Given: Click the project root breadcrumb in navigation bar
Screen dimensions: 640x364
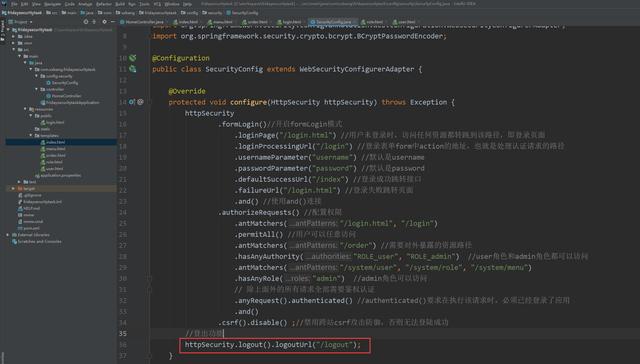Looking at the screenshot, I should 22,13.
